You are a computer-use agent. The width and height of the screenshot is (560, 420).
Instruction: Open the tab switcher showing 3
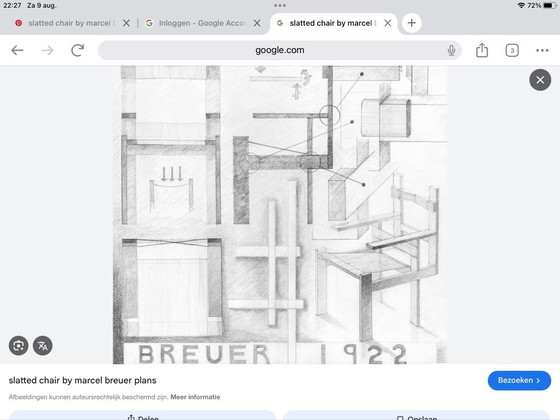[512, 50]
